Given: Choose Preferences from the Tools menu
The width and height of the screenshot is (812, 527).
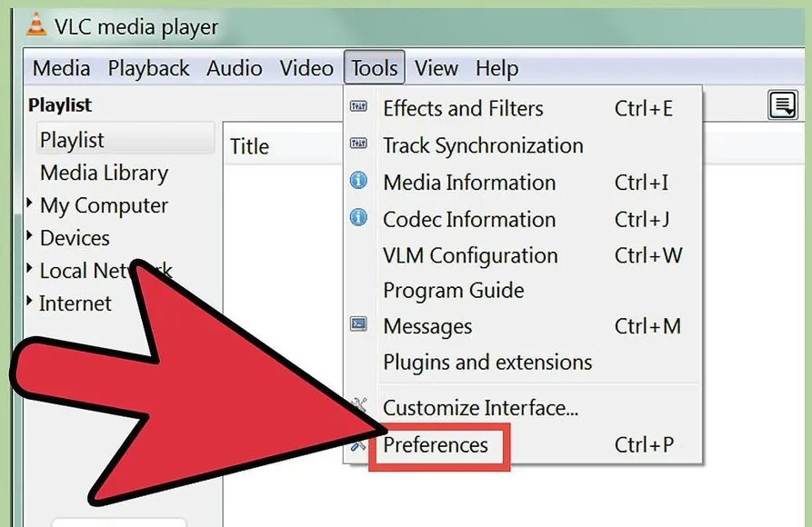Looking at the screenshot, I should point(436,445).
